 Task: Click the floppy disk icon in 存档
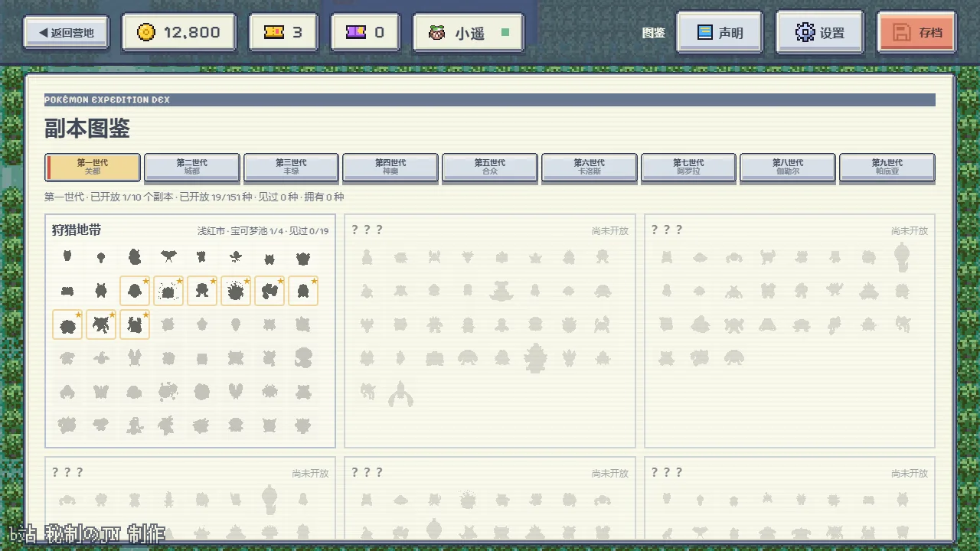903,33
